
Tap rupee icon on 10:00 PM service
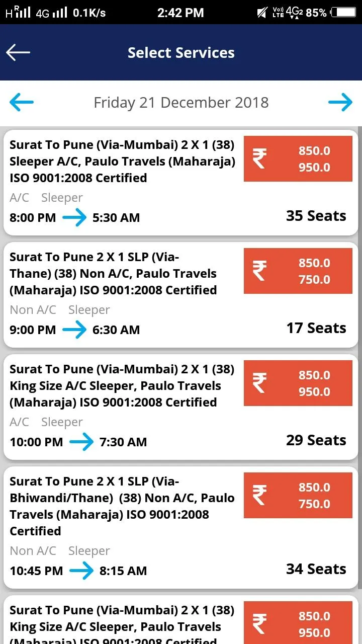pyautogui.click(x=259, y=383)
